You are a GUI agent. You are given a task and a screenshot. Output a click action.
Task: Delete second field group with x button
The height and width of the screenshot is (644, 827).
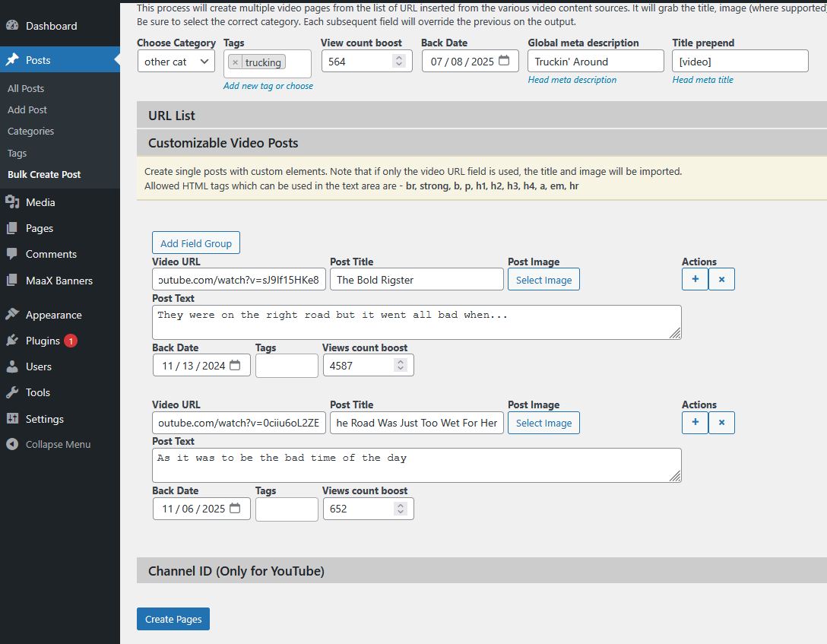coord(721,422)
